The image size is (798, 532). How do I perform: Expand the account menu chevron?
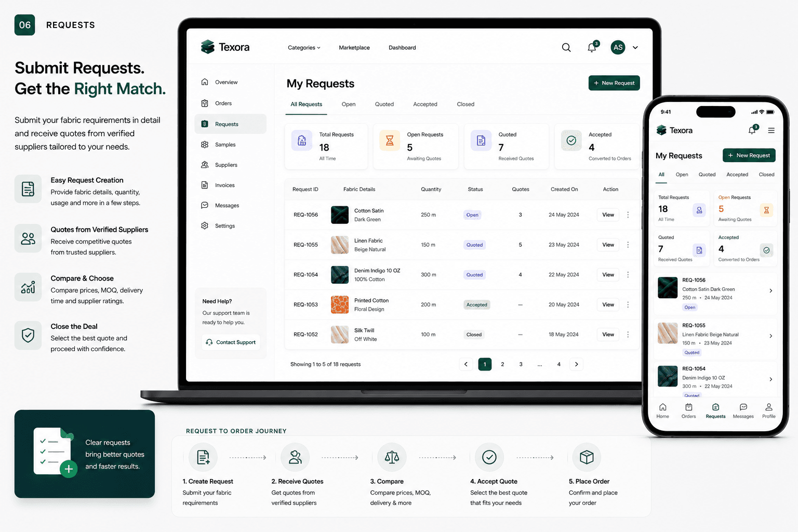point(635,48)
